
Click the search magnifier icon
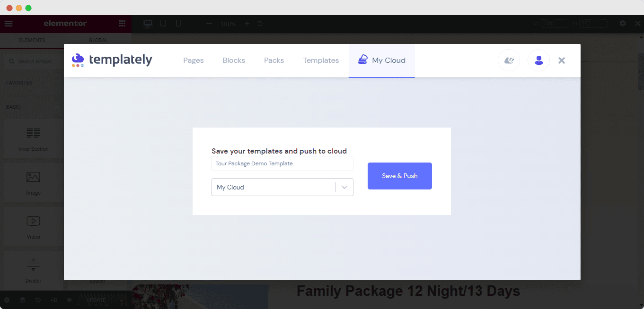click(11, 61)
